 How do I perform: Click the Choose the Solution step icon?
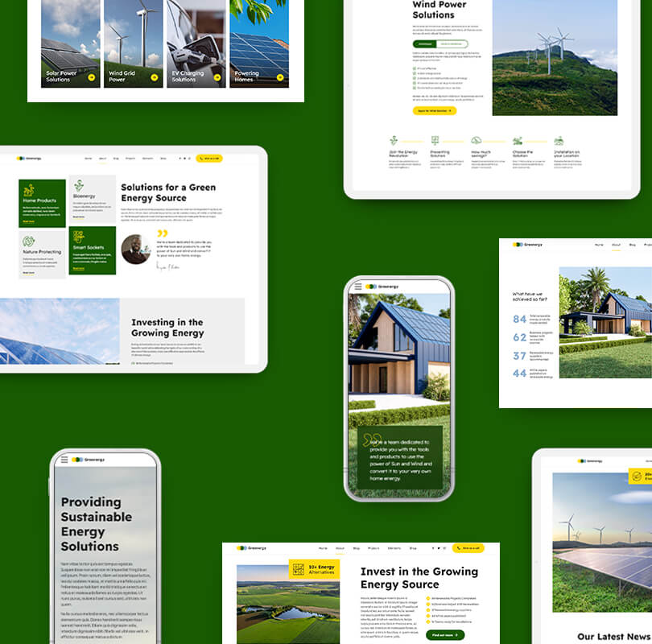click(x=518, y=141)
